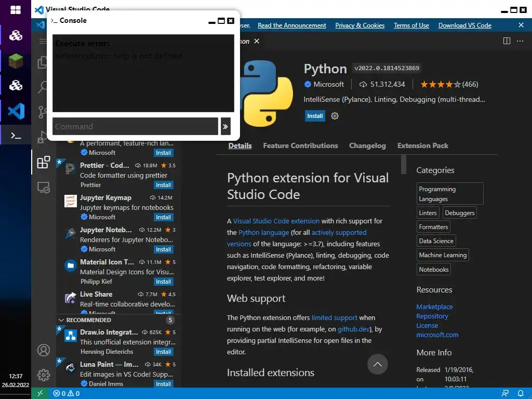Open the limited support link
Screen dimensions: 532x399
334,317
